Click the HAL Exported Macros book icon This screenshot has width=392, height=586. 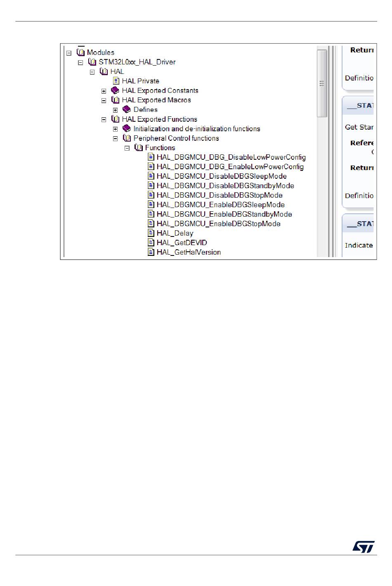click(116, 100)
